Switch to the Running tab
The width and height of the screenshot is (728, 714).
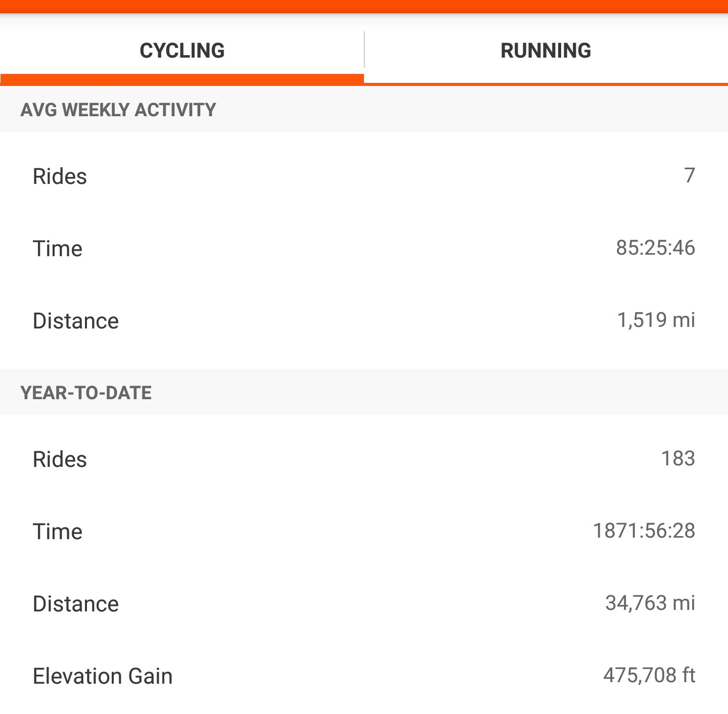[546, 51]
